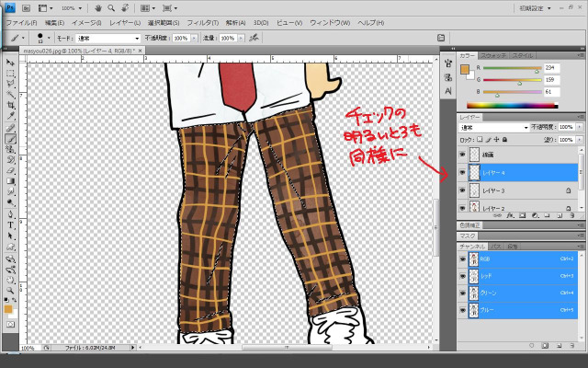The width and height of the screenshot is (588, 368).
Task: Select the Crop tool in the toolbox
Action: click(x=11, y=105)
